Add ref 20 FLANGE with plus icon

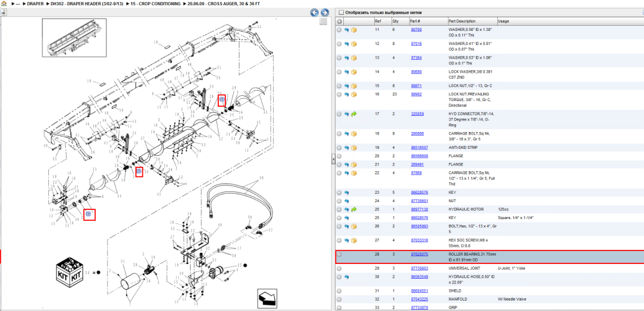point(339,156)
